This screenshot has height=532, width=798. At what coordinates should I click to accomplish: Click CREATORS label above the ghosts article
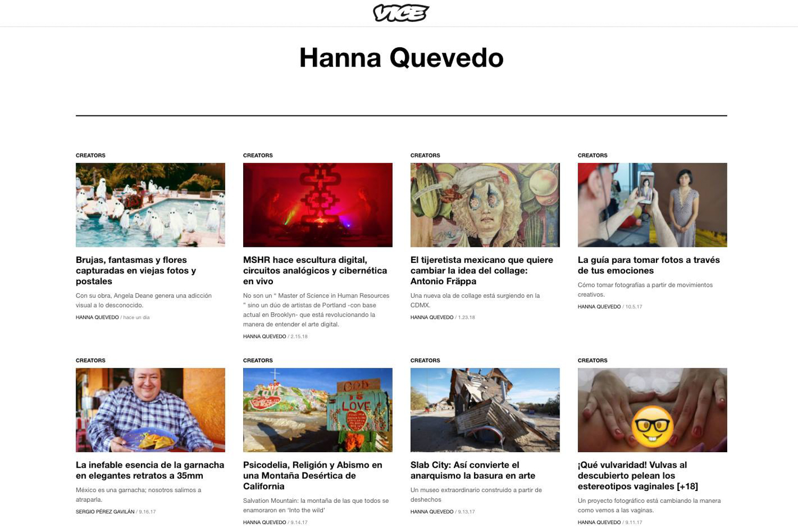click(90, 155)
